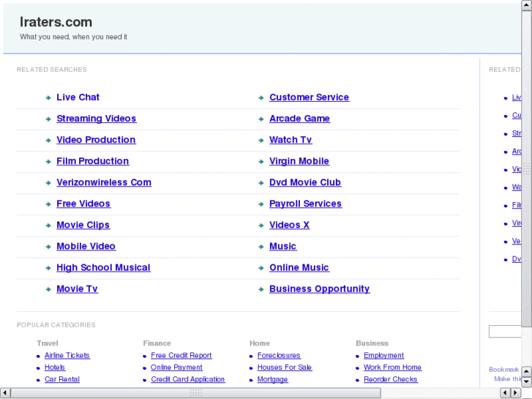Select the Foreclosures link
The width and height of the screenshot is (532, 399).
(279, 356)
